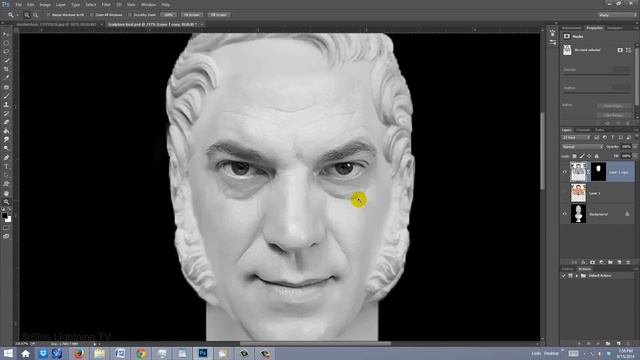640x360 pixels.
Task: Select the Eraser tool
Action: click(6, 122)
